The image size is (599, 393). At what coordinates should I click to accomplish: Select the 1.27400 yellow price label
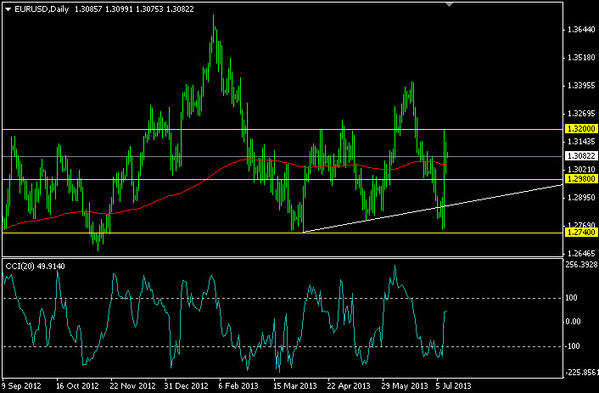pyautogui.click(x=580, y=232)
